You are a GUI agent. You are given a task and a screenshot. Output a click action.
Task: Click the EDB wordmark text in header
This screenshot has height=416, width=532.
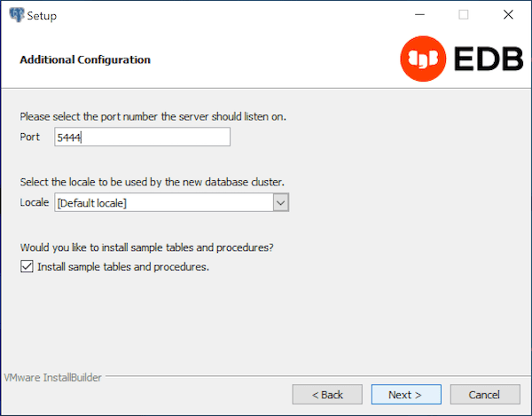pos(483,59)
